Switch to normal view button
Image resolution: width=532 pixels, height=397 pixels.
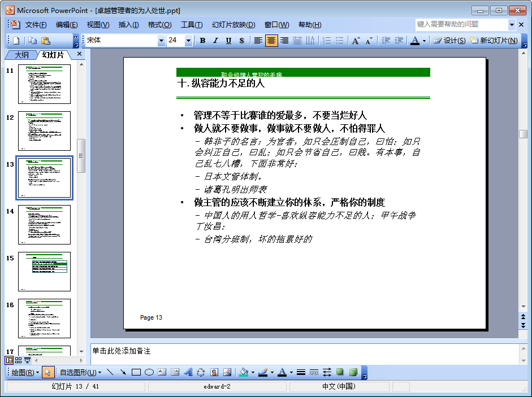[10, 360]
